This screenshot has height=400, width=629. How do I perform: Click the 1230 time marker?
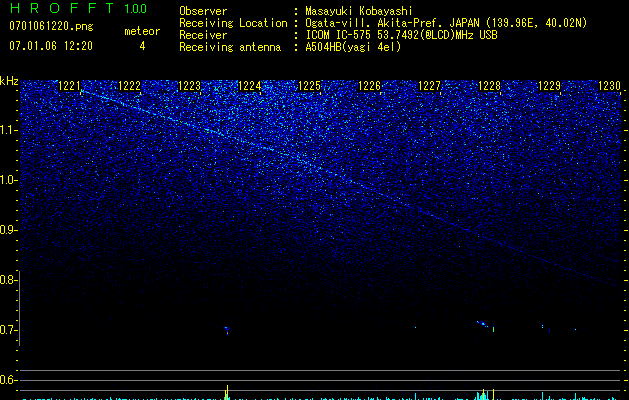610,86
